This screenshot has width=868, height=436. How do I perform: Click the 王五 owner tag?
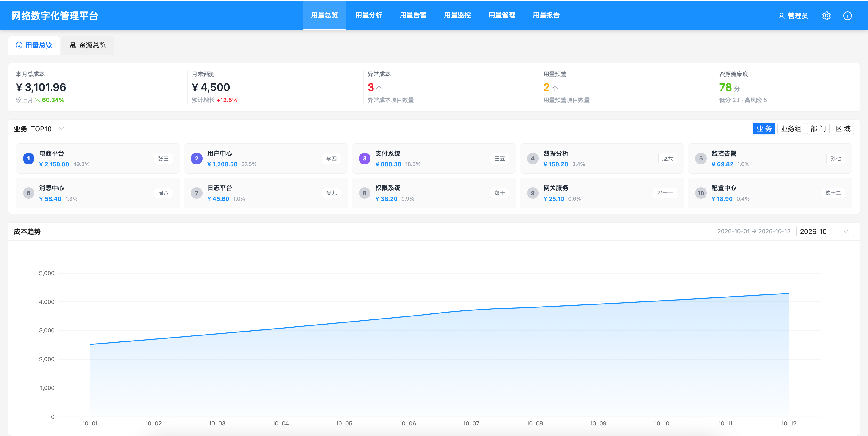[499, 159]
